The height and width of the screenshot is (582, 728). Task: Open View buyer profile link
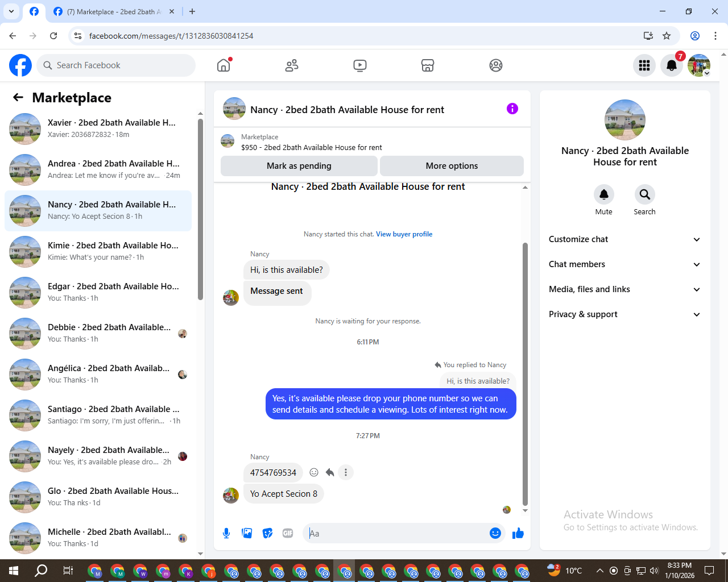(x=404, y=234)
